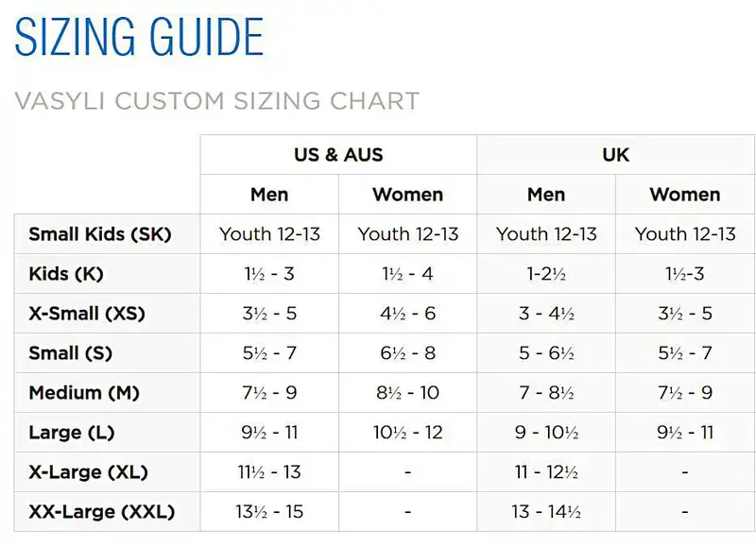This screenshot has width=756, height=547.
Task: Select the 8½ - 10 size cell
Action: (x=408, y=393)
